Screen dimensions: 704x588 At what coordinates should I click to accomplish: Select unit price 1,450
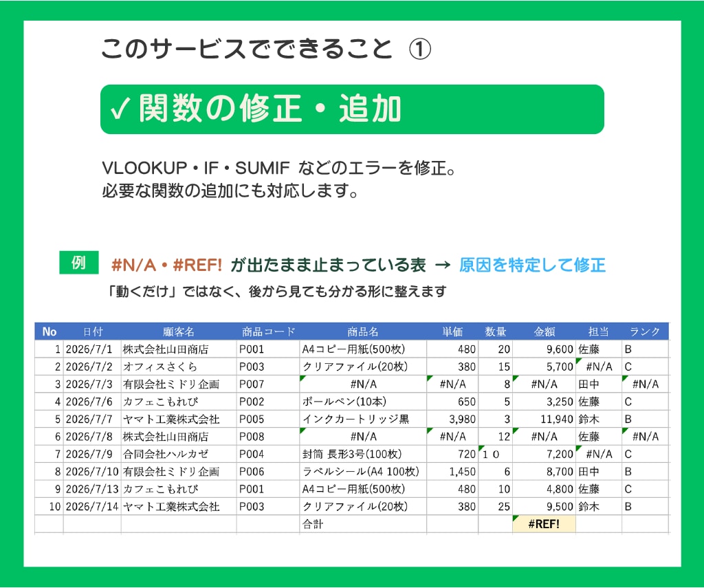pos(452,472)
